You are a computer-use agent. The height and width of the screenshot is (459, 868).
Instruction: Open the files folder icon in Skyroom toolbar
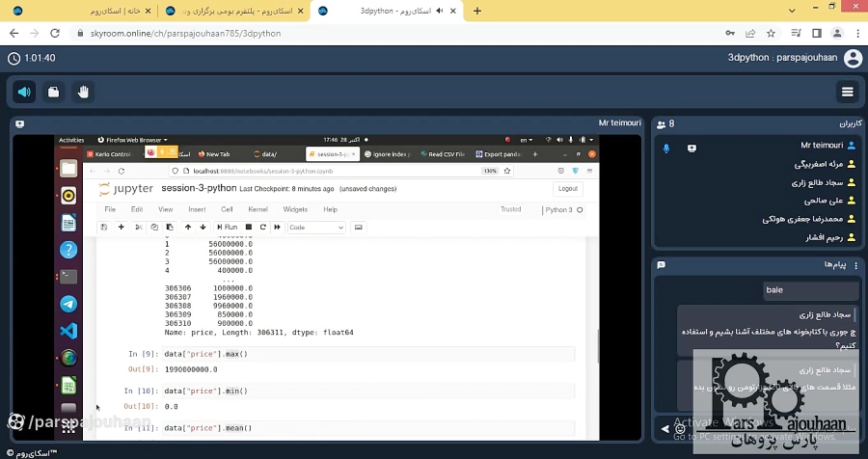(54, 92)
